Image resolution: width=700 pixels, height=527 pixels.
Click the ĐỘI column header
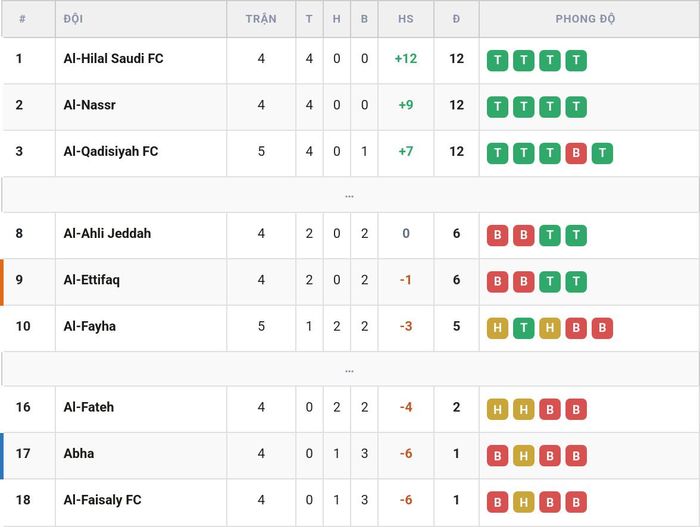pos(73,19)
